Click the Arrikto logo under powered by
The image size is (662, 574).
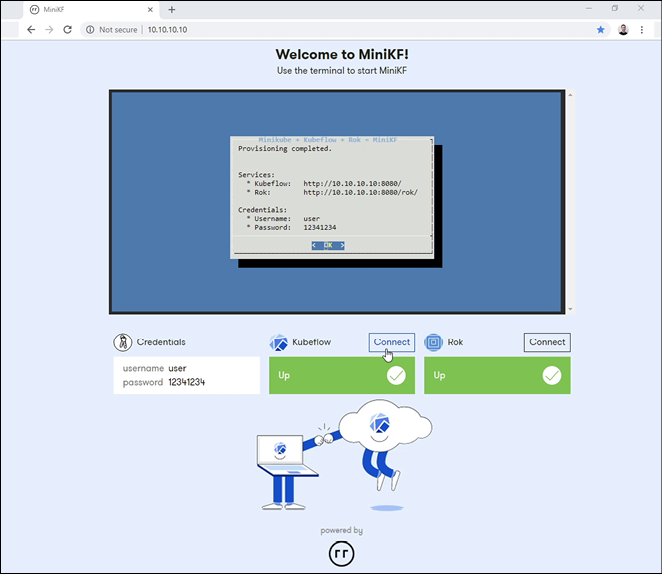(342, 554)
